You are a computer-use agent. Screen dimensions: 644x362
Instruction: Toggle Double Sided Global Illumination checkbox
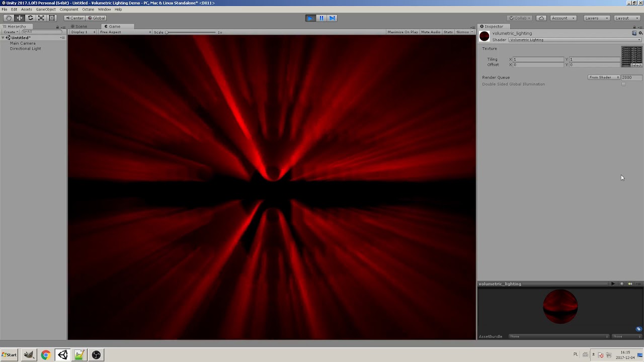pyautogui.click(x=623, y=84)
